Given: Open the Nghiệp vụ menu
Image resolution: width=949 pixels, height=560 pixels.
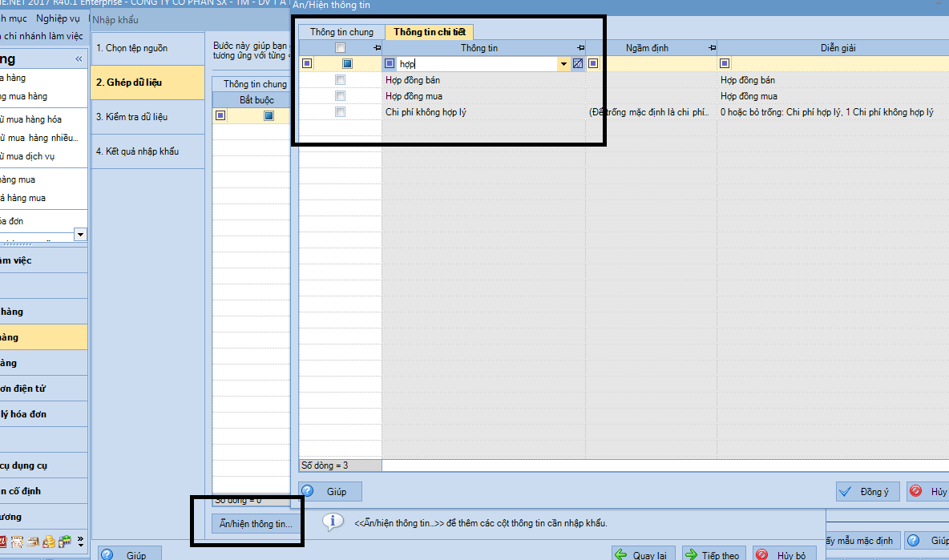Looking at the screenshot, I should (x=58, y=18).
